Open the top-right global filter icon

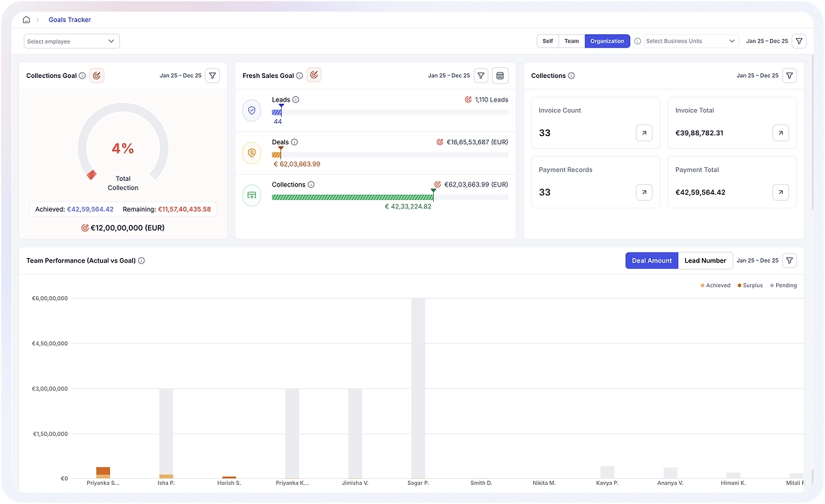point(799,41)
